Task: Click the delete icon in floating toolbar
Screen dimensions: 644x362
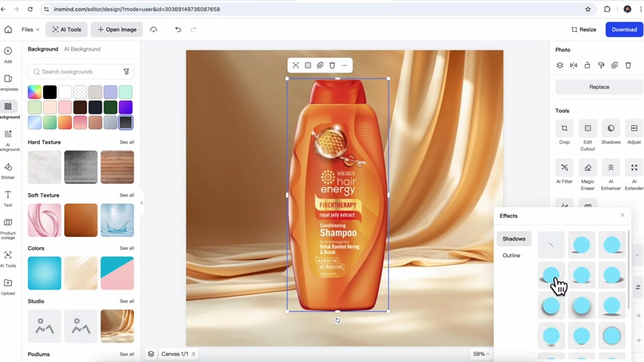Action: pos(333,66)
